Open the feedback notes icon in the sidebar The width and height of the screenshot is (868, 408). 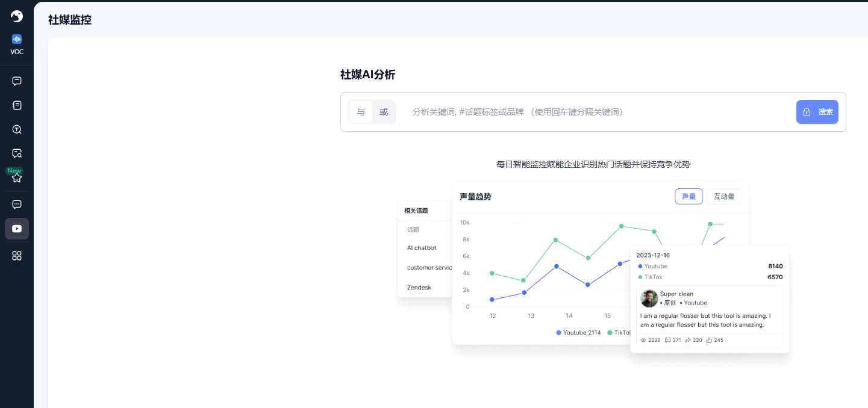point(17,105)
